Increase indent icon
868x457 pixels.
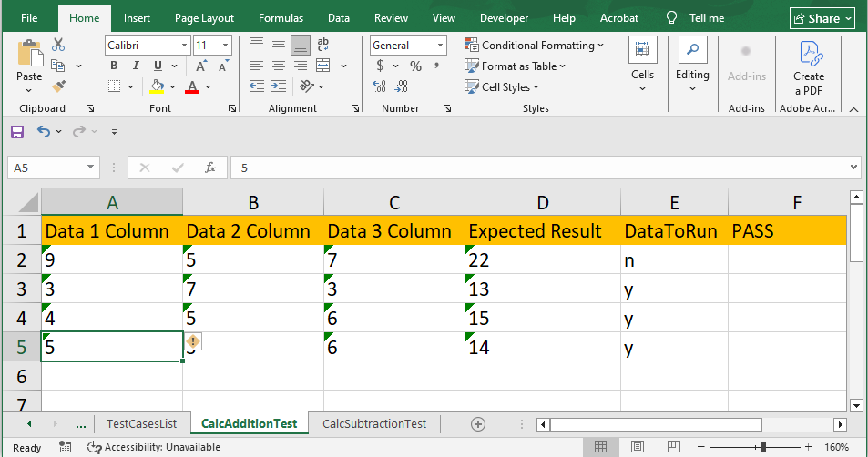pyautogui.click(x=279, y=86)
